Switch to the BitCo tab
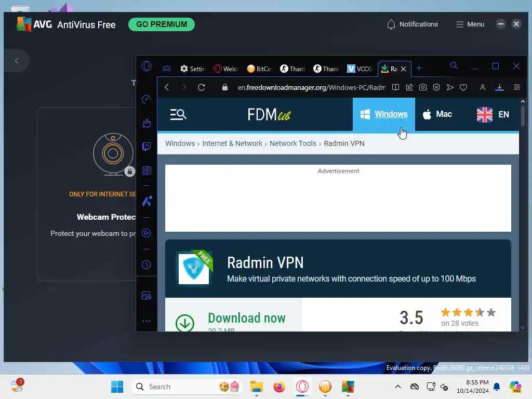 click(259, 69)
